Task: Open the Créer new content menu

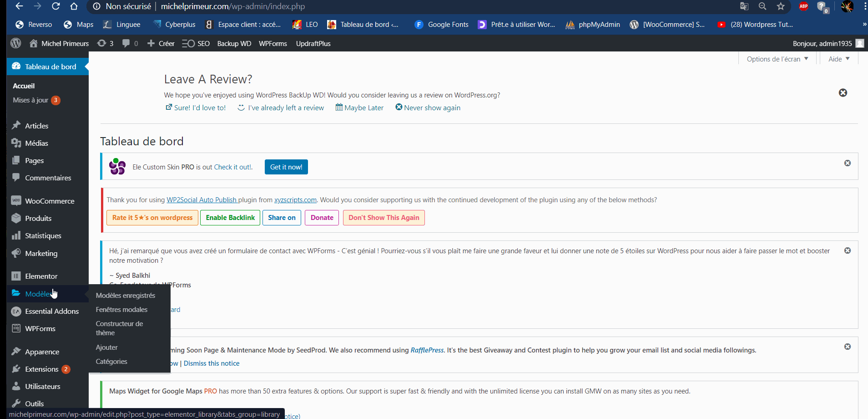Action: (161, 43)
